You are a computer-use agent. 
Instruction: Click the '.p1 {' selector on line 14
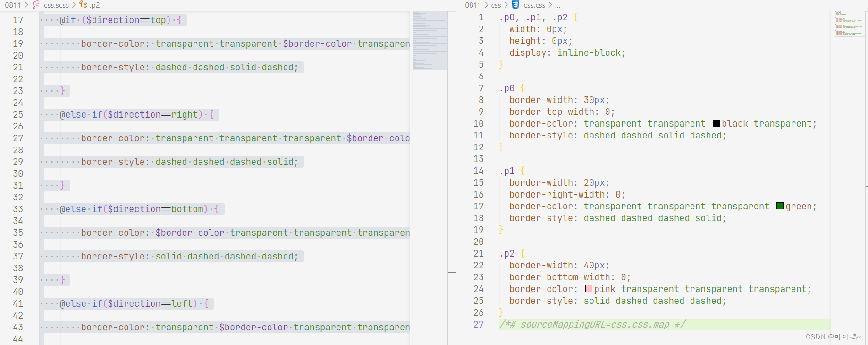coord(512,171)
